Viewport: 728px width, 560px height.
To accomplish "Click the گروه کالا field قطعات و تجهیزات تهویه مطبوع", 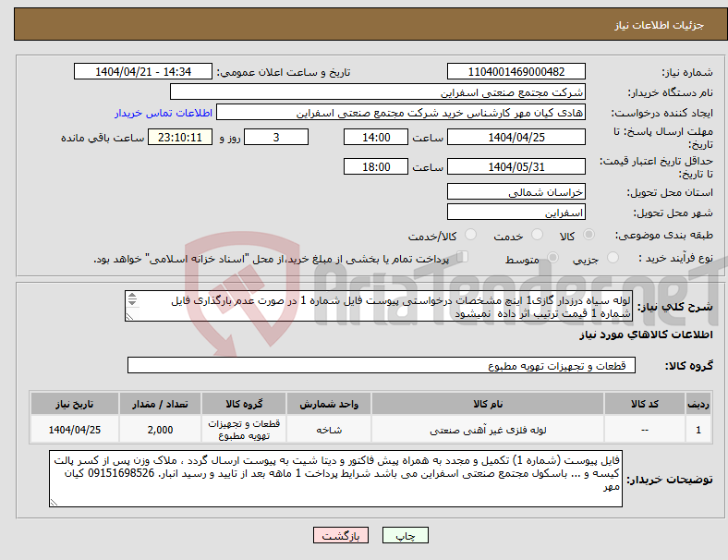I will pos(382,365).
